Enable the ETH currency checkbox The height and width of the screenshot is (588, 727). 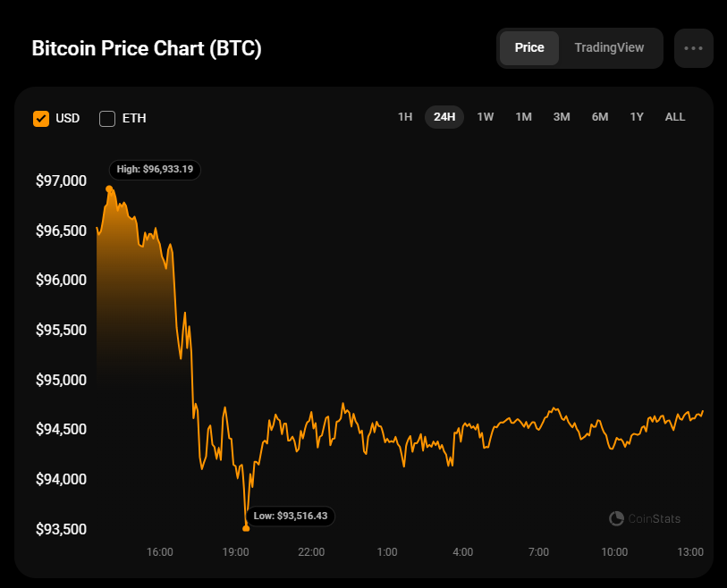pyautogui.click(x=107, y=118)
